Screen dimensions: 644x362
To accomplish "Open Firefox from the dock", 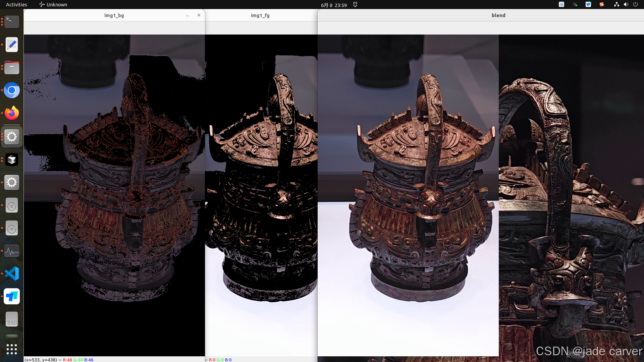I will coord(12,113).
